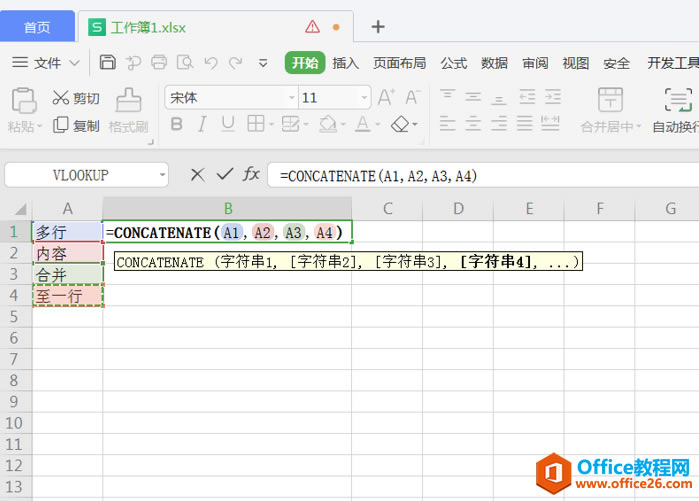Align text to top

tap(448, 96)
